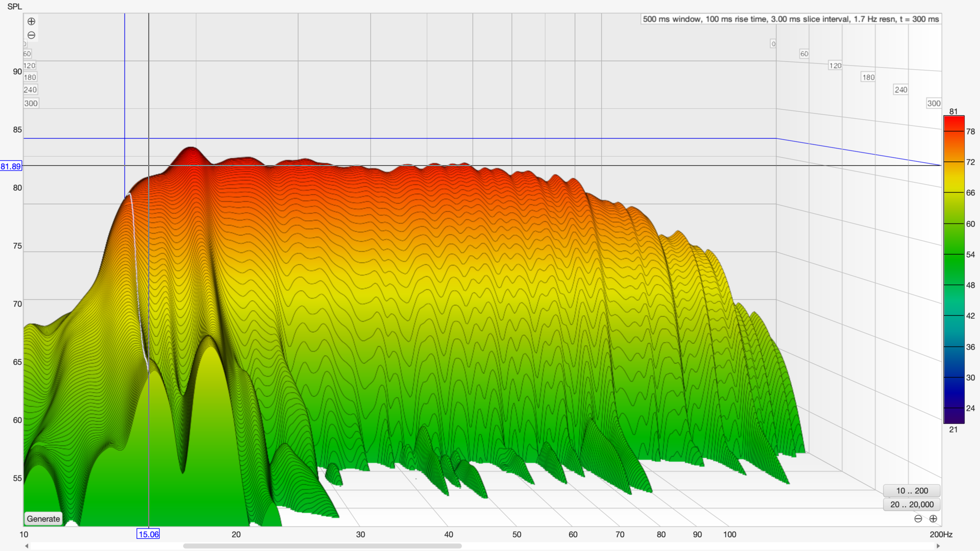980x551 pixels.
Task: Click the SPL color scale bar
Action: coord(953,270)
